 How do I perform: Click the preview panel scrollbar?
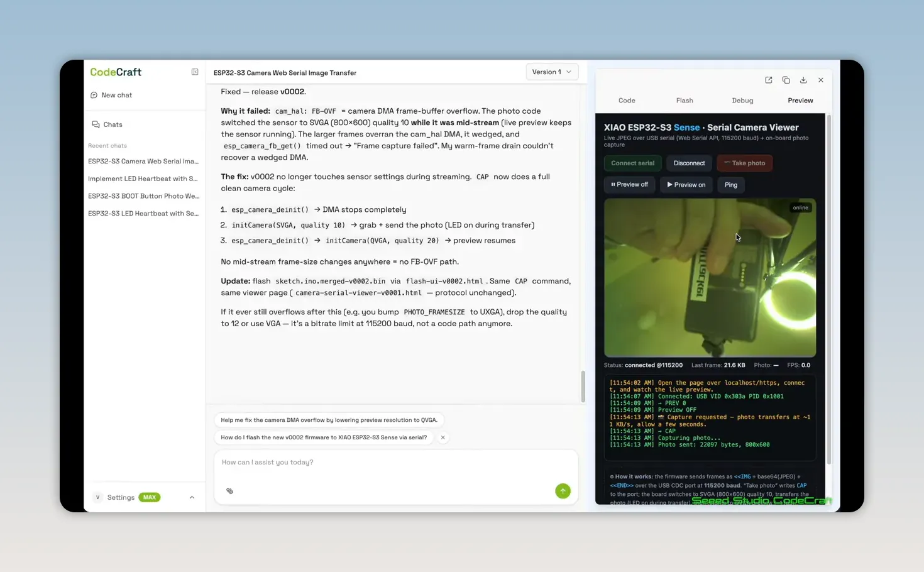pyautogui.click(x=829, y=289)
